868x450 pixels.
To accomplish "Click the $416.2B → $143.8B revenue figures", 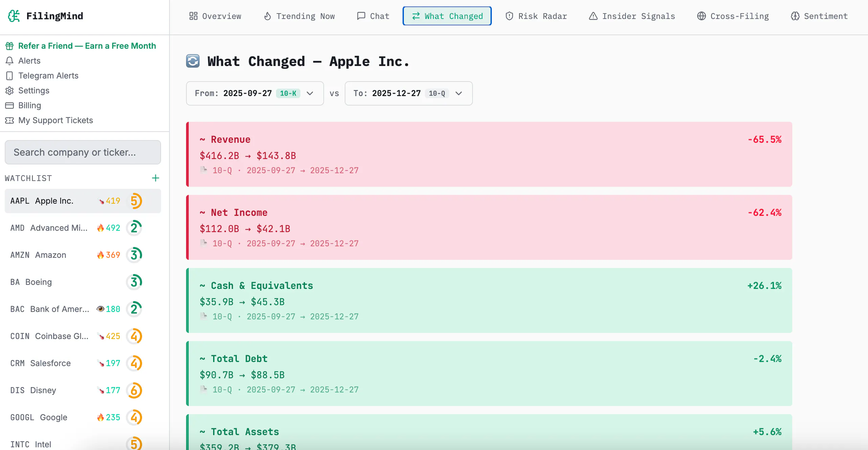I will coord(248,156).
